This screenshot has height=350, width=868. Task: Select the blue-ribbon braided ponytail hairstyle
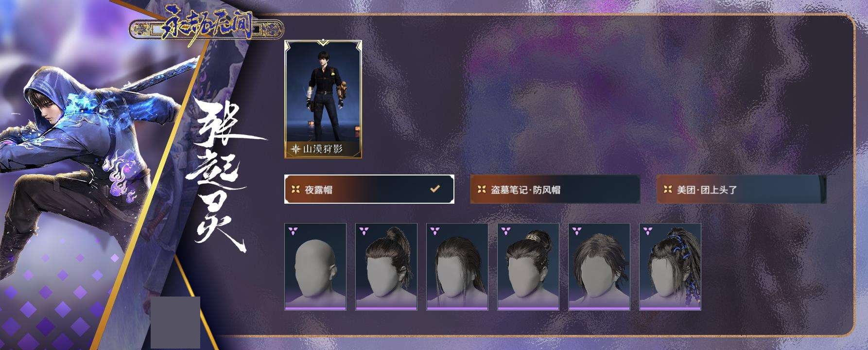(x=670, y=267)
